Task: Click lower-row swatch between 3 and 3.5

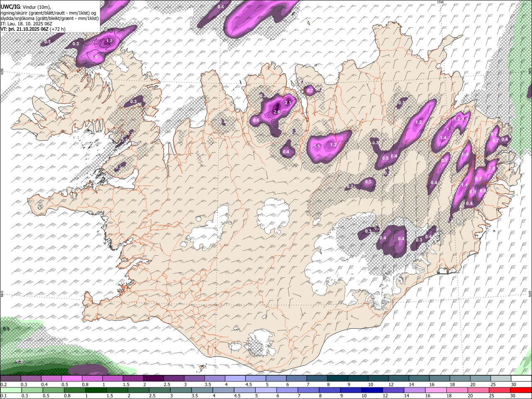Action: coord(181,390)
